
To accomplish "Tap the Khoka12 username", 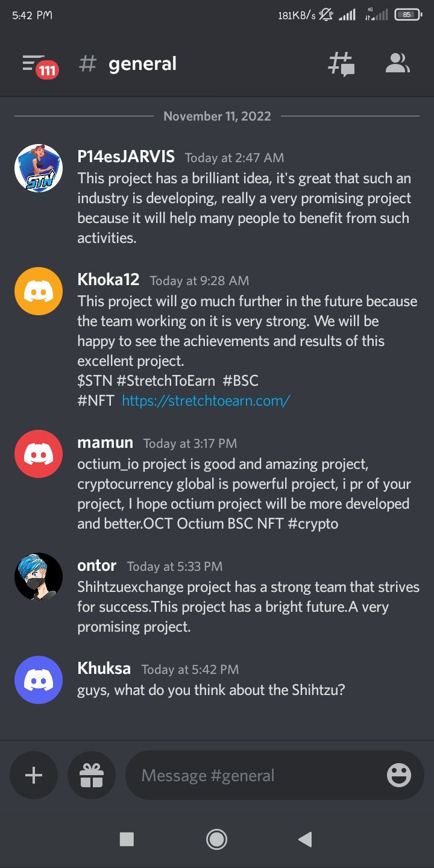I will point(108,280).
